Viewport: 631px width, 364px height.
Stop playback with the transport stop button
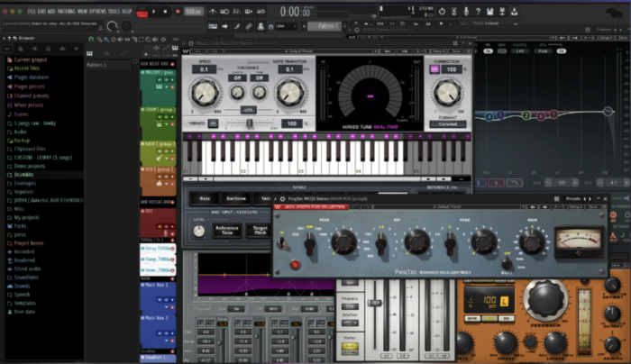[165, 12]
